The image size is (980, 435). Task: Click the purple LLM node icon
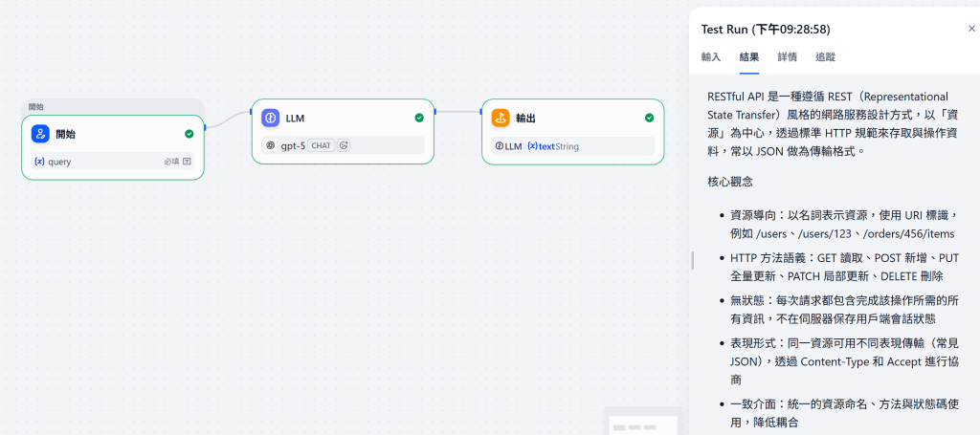tap(271, 118)
